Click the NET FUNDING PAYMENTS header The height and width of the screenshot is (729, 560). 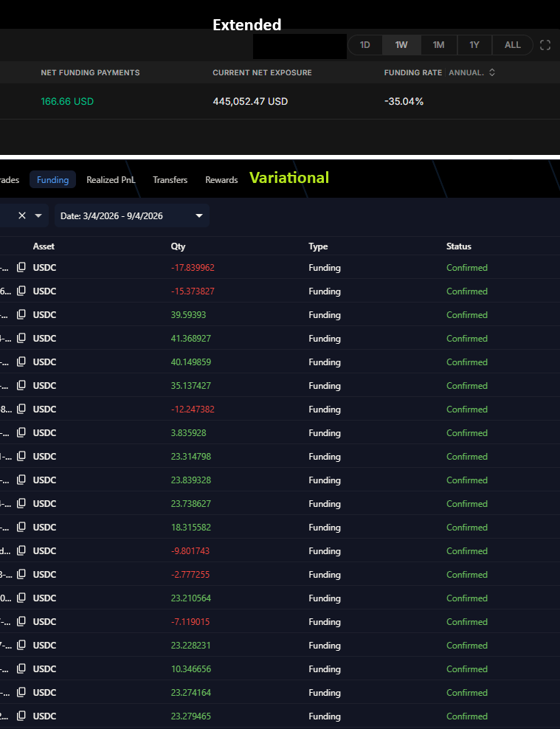click(x=90, y=72)
